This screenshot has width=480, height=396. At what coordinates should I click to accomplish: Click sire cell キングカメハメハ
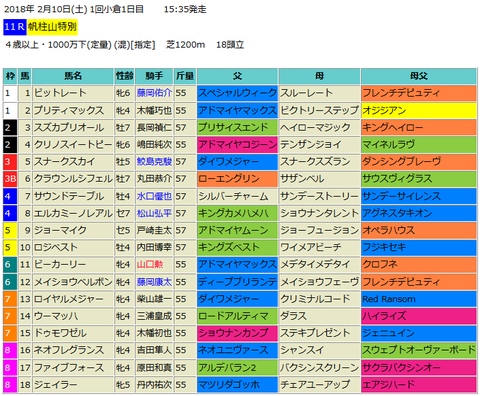(237, 213)
